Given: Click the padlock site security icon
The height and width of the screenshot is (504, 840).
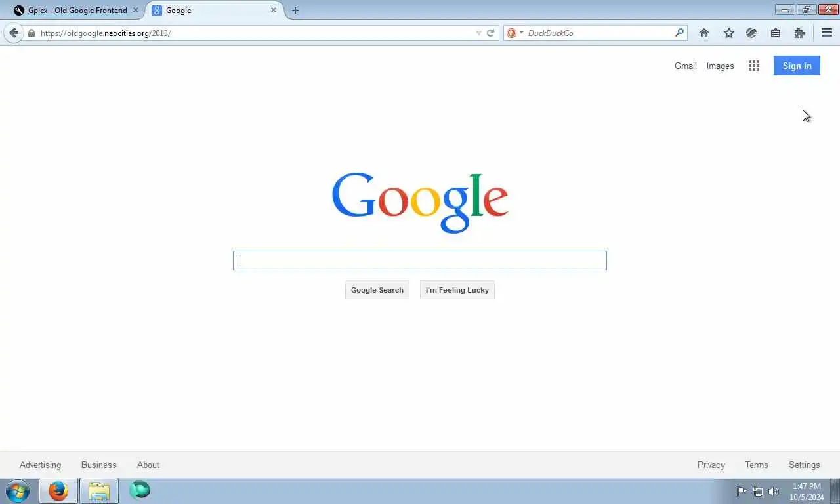Looking at the screenshot, I should click(x=31, y=33).
